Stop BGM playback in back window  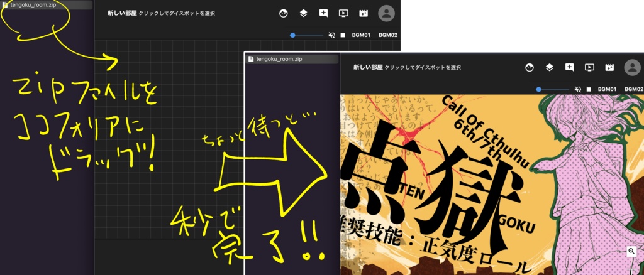click(343, 35)
